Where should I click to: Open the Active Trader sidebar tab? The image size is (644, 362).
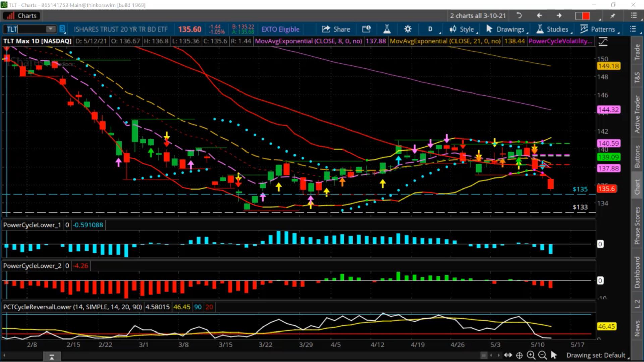tap(637, 114)
